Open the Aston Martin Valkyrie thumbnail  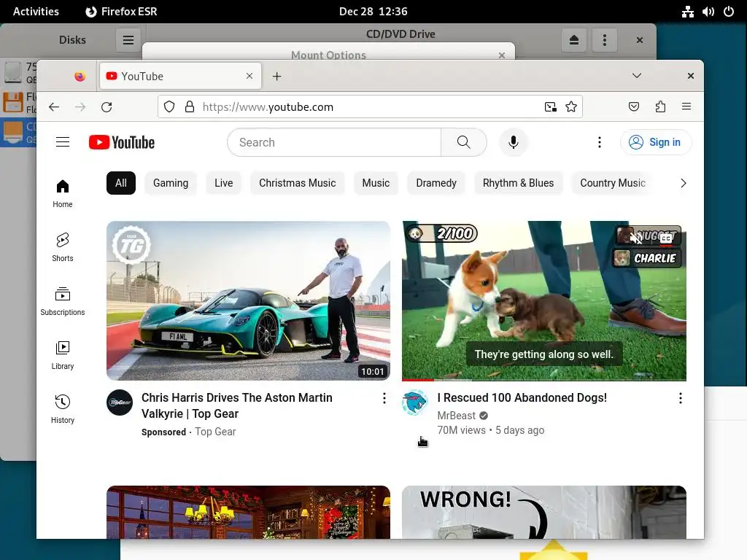coord(248,300)
